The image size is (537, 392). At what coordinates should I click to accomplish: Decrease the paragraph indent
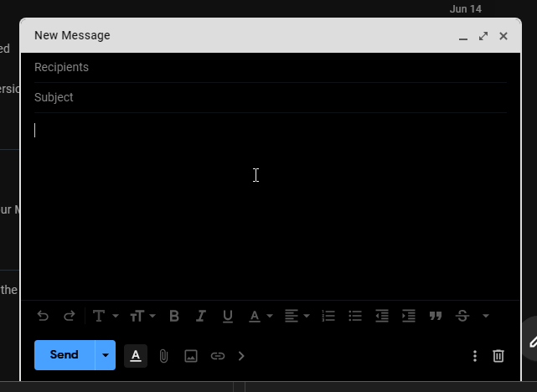[x=382, y=316]
